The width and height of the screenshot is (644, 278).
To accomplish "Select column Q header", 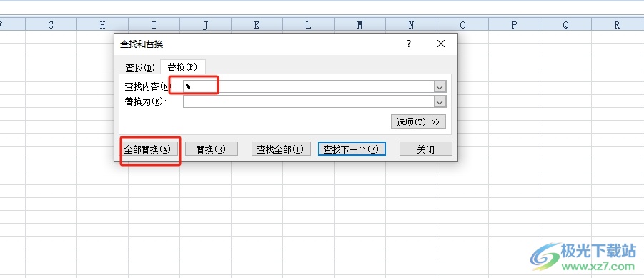I will pyautogui.click(x=565, y=25).
